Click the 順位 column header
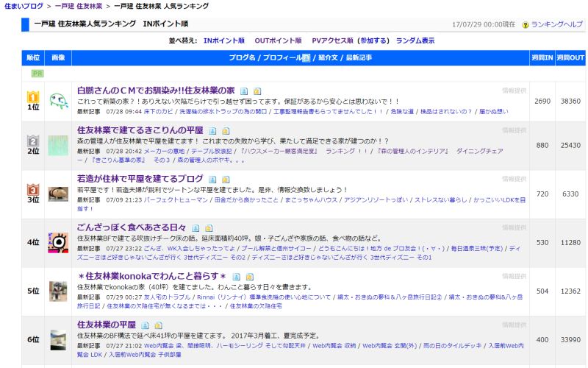The image size is (588, 368). tap(33, 58)
